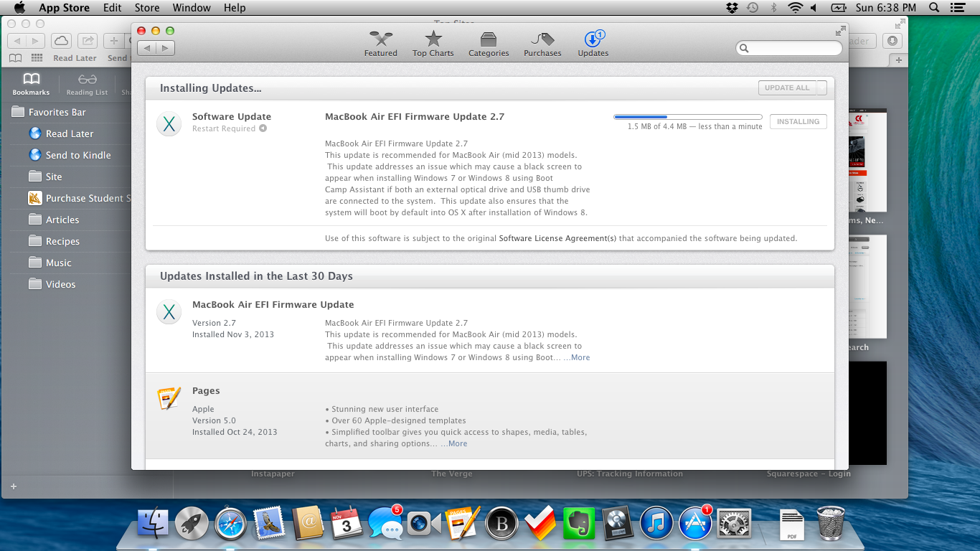980x551 pixels.
Task: Open Evernote from the Dock
Action: tap(580, 523)
